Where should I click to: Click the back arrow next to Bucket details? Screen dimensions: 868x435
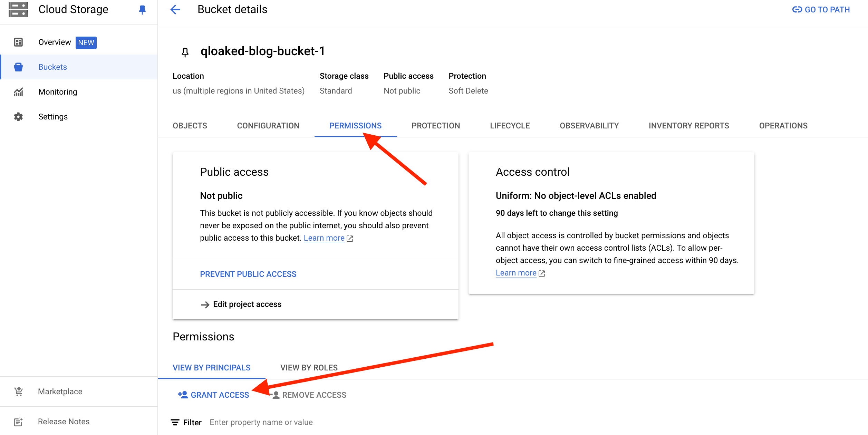point(175,9)
